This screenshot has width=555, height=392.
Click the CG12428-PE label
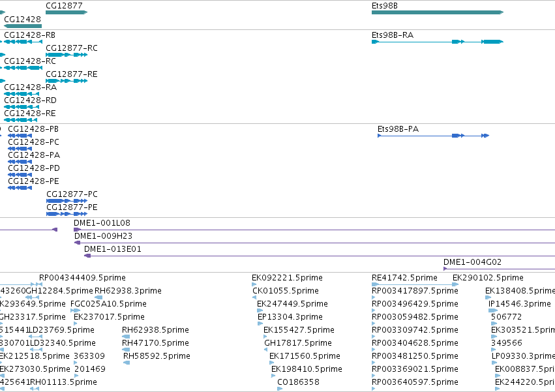pyautogui.click(x=33, y=181)
